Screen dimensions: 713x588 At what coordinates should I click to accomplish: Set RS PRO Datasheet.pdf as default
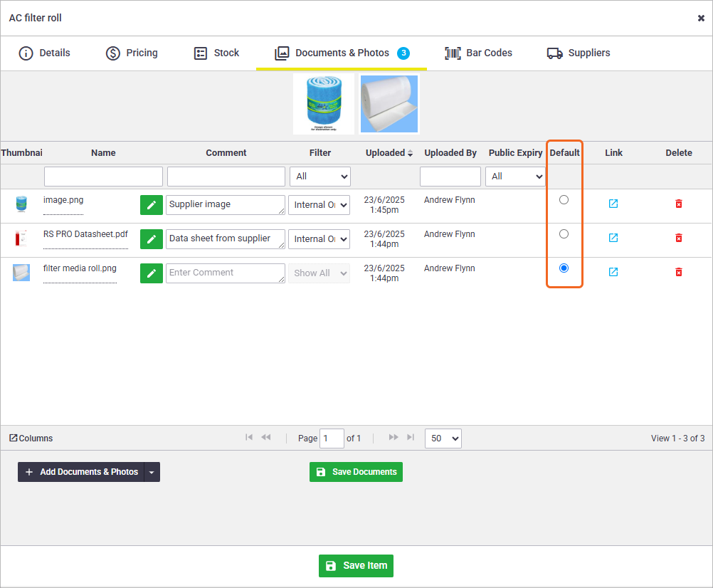(564, 233)
